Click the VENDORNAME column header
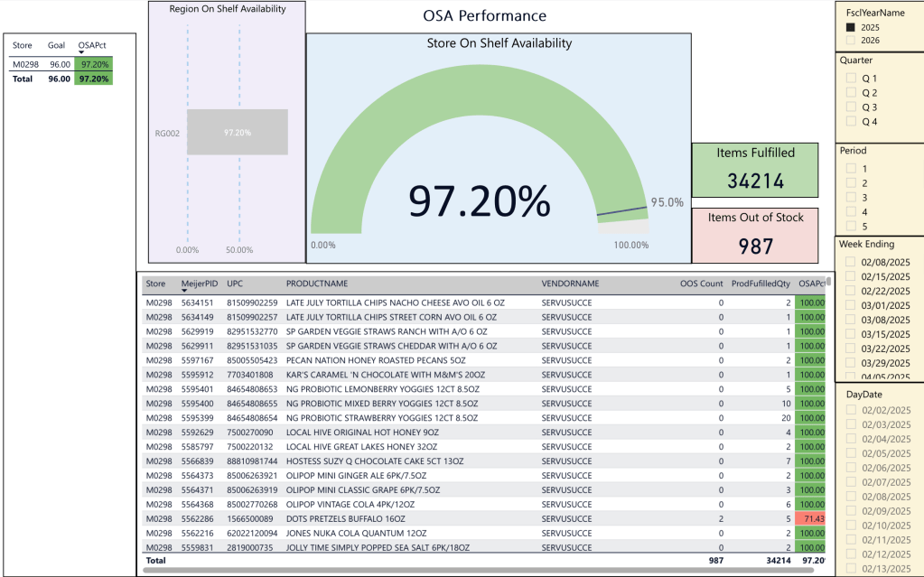924x577 pixels. pos(570,284)
